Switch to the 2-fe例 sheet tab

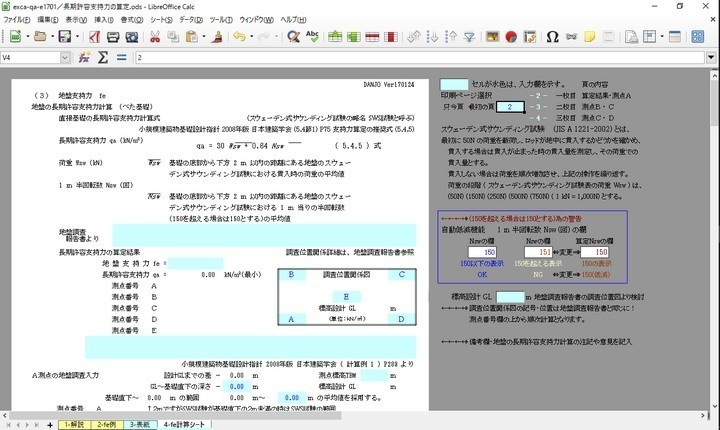(107, 425)
